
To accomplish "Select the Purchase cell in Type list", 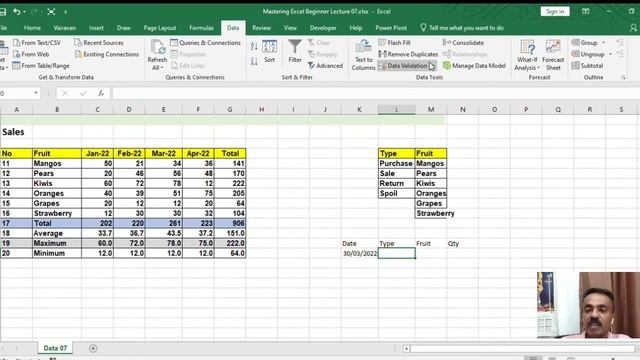I will (x=396, y=163).
